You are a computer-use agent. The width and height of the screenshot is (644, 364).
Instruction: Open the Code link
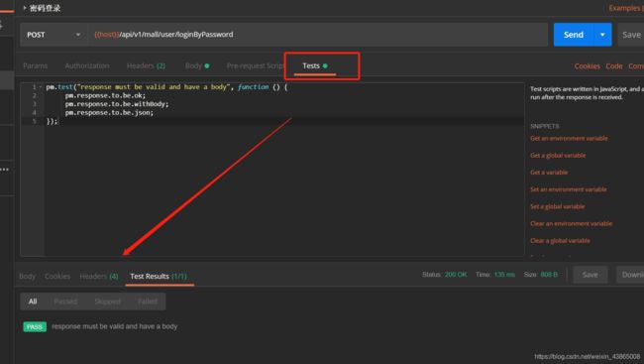[614, 66]
